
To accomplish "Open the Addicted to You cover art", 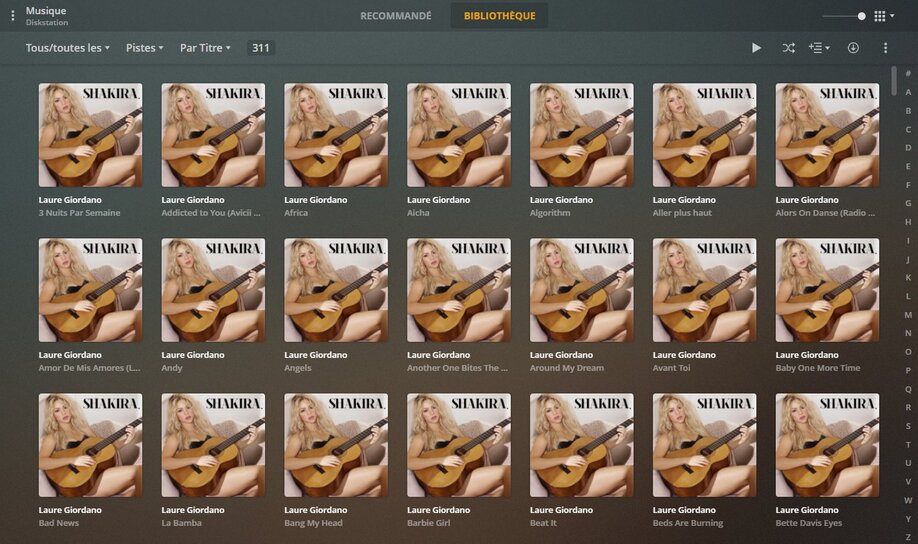I will (213, 135).
